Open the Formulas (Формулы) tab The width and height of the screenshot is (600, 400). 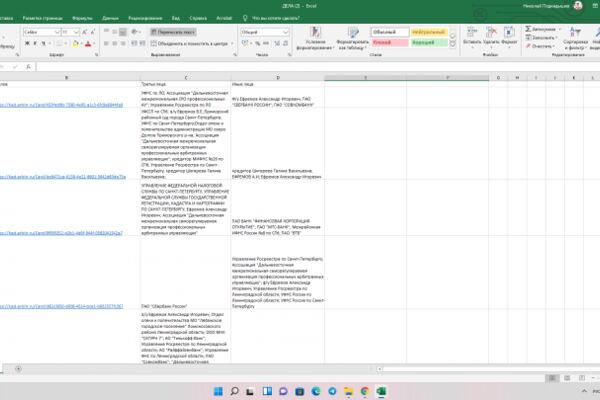[x=82, y=18]
